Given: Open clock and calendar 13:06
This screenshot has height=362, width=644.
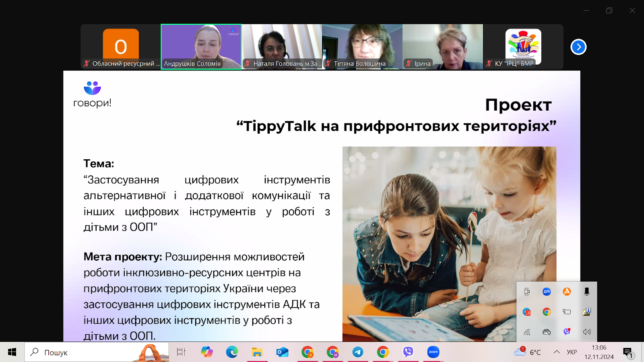Looking at the screenshot, I should (599, 352).
